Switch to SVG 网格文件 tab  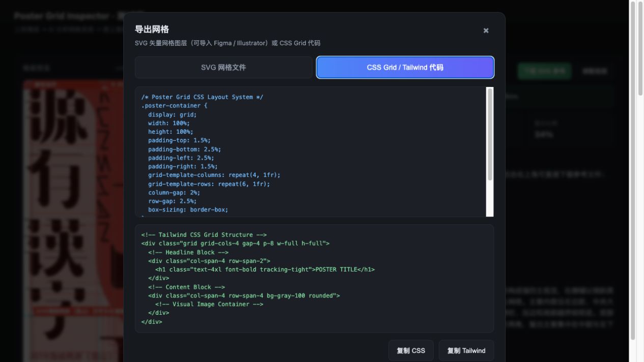click(x=223, y=67)
